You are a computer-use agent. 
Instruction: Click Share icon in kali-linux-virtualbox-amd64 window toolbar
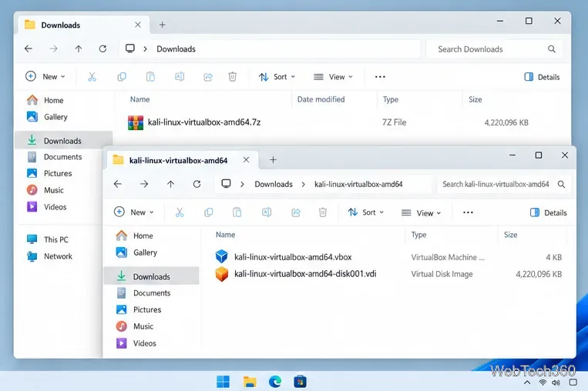click(x=296, y=212)
